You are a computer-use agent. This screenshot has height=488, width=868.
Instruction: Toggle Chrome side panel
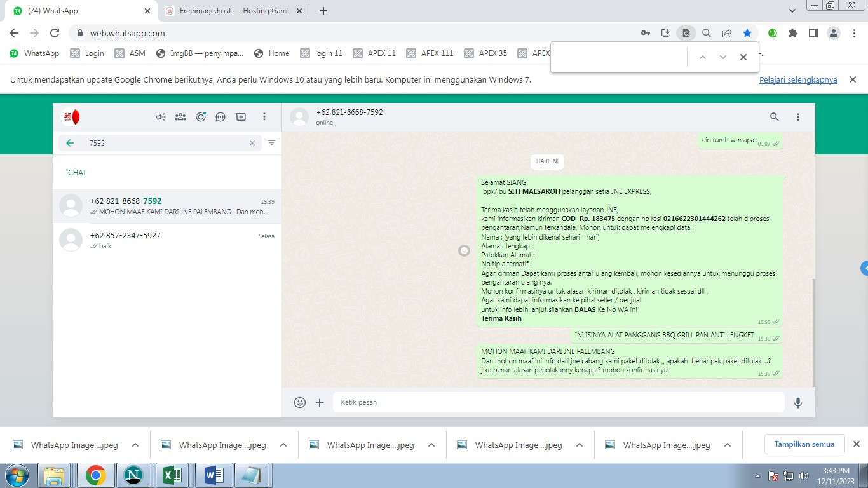(x=813, y=33)
